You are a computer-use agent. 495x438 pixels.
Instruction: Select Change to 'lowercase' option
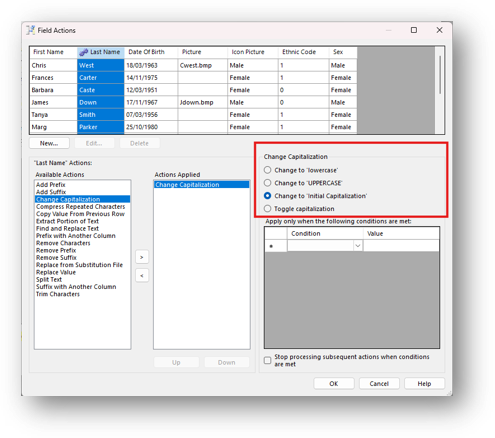pyautogui.click(x=268, y=170)
